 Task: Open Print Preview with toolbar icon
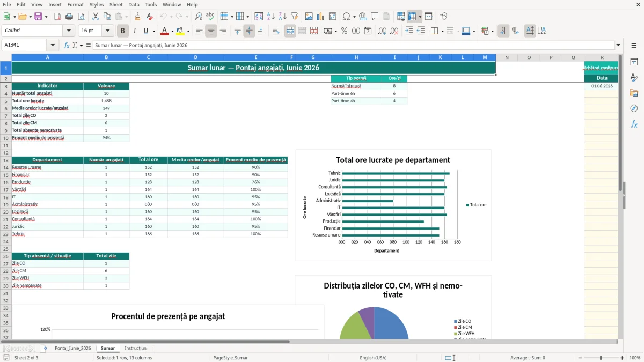coord(81,17)
